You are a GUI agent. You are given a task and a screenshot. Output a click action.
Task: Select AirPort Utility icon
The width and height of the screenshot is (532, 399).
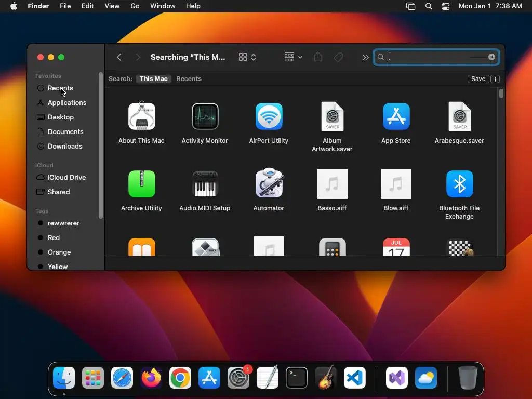tap(269, 116)
